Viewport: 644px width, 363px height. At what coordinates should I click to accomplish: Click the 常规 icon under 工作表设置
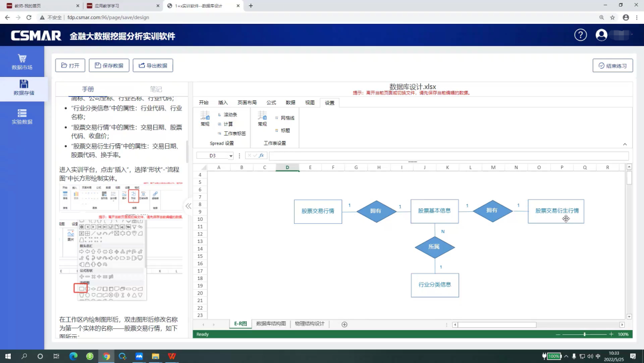click(262, 119)
